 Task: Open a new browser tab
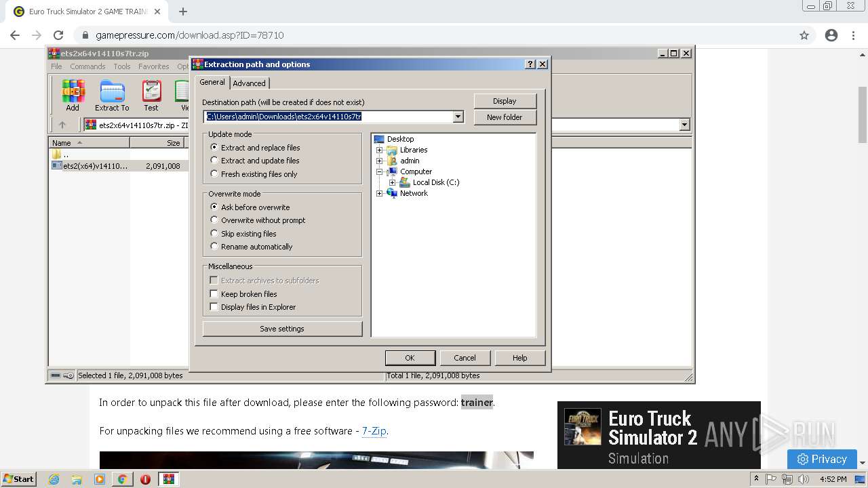(x=183, y=12)
